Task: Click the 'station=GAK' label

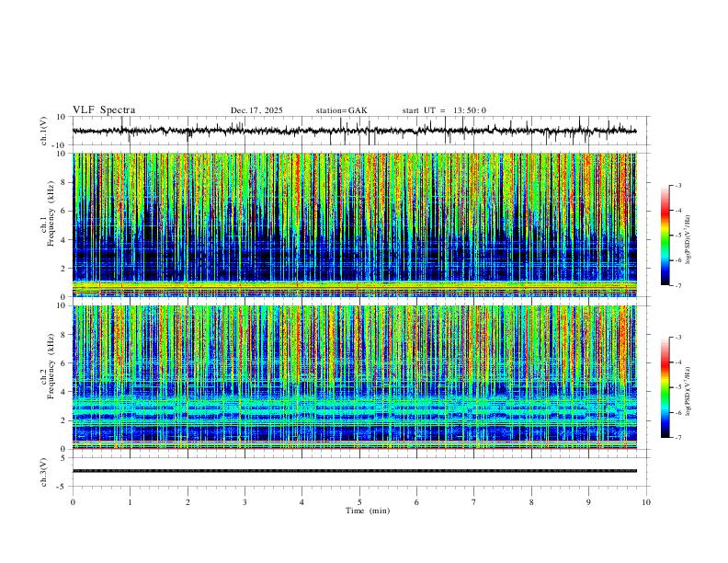Action: (x=342, y=110)
